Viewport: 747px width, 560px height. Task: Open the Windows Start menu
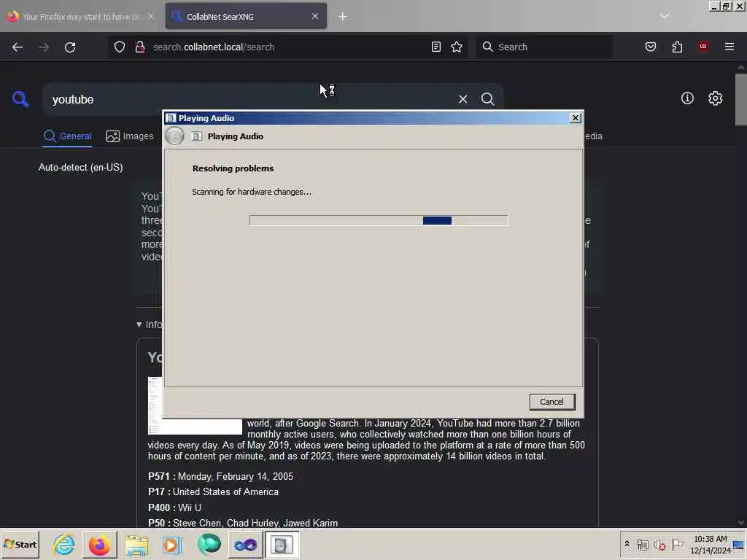click(20, 544)
